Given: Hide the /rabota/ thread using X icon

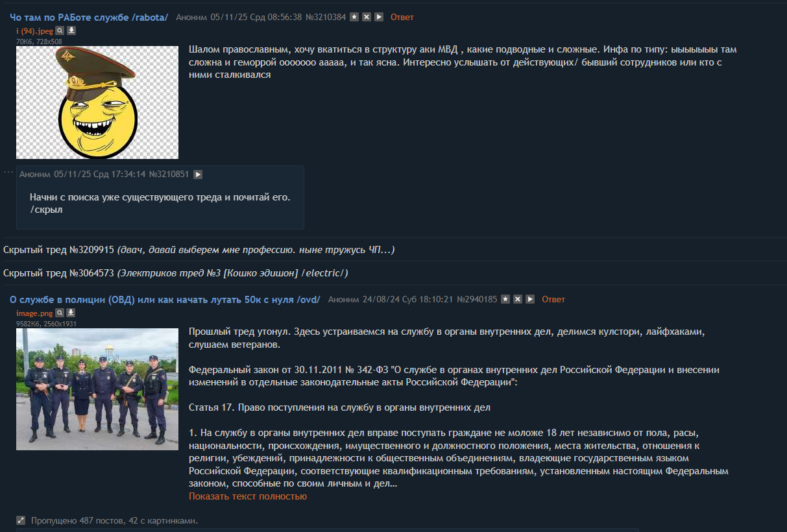Looking at the screenshot, I should (x=367, y=17).
